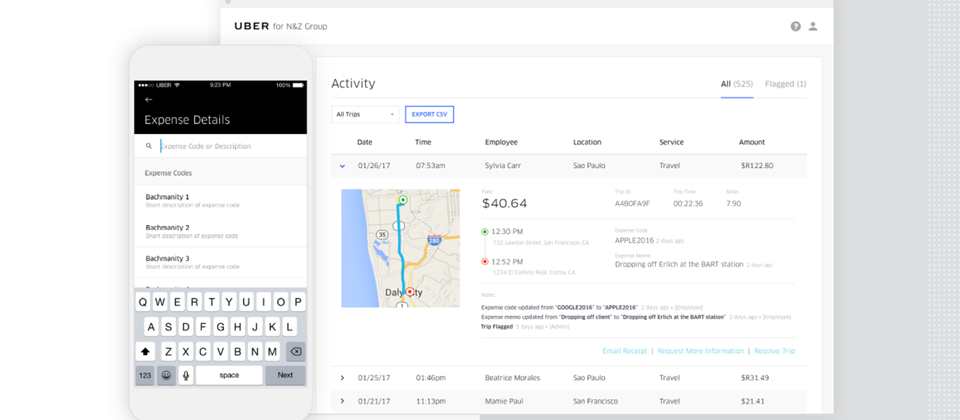This screenshot has height=420, width=960.
Task: Click the 12:52 PM drop-off time
Action: pyautogui.click(x=508, y=261)
